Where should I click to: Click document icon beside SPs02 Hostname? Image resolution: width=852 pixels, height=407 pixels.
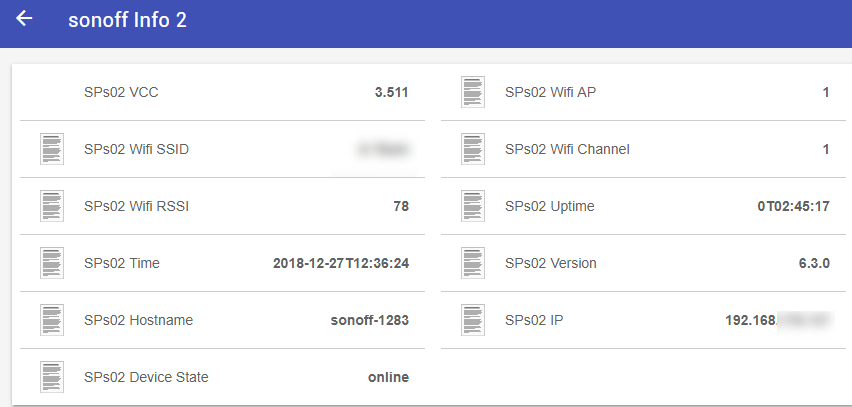pos(52,320)
